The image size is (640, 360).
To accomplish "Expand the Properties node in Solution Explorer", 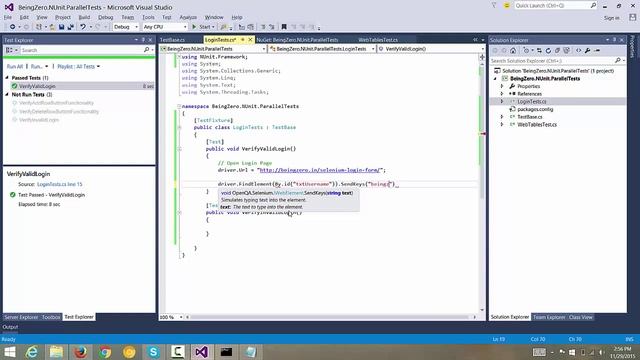I will coord(502,86).
